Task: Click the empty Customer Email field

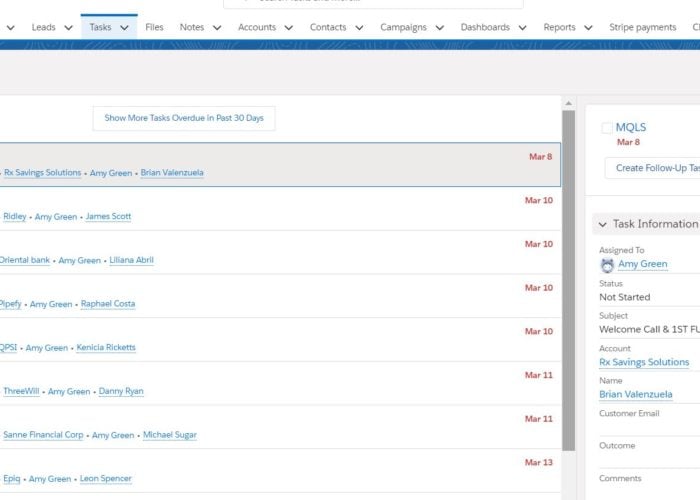Action: 650,428
